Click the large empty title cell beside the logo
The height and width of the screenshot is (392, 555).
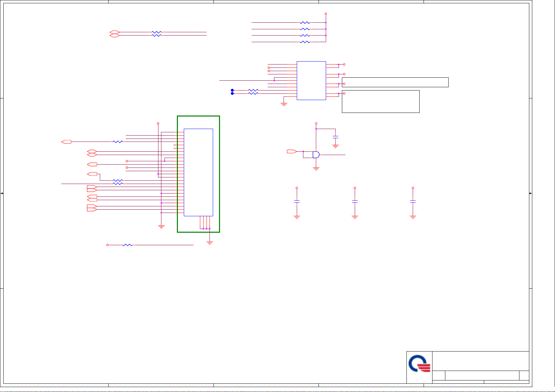tap(481, 361)
